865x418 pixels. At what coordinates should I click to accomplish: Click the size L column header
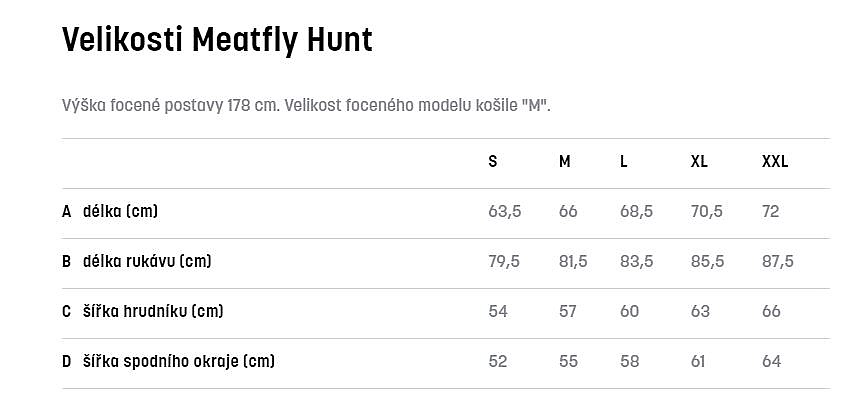624,162
